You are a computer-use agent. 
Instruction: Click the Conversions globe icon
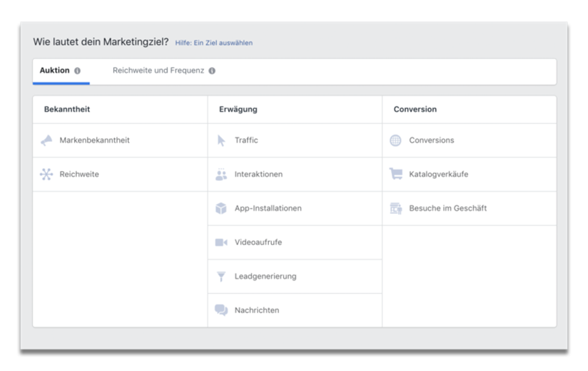click(x=395, y=141)
